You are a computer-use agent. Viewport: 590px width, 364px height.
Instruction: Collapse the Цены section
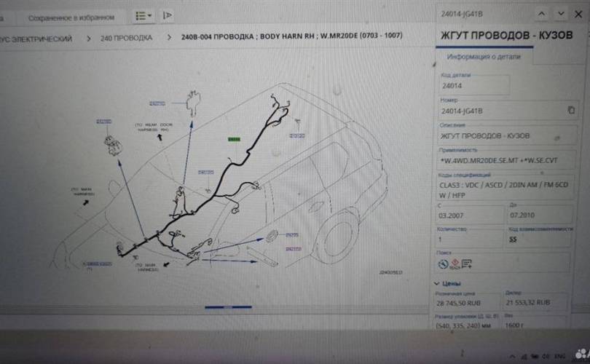437,283
